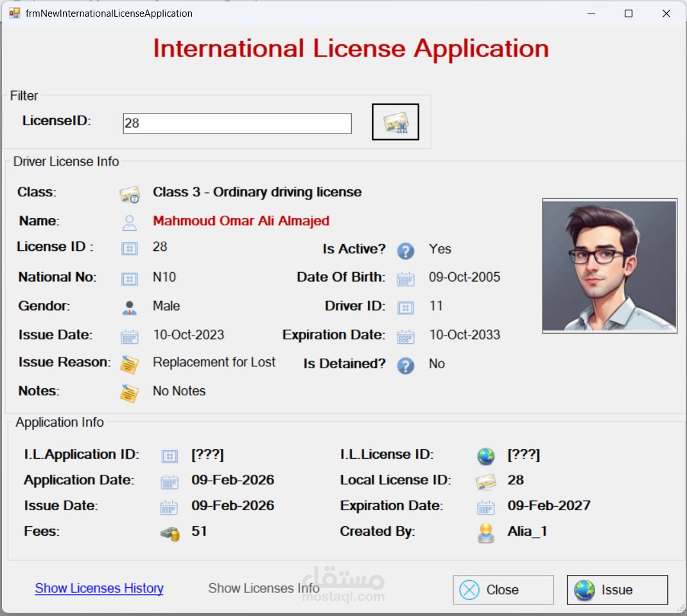The height and width of the screenshot is (616, 687).
Task: Click the person icon beside Name
Action: click(x=130, y=223)
